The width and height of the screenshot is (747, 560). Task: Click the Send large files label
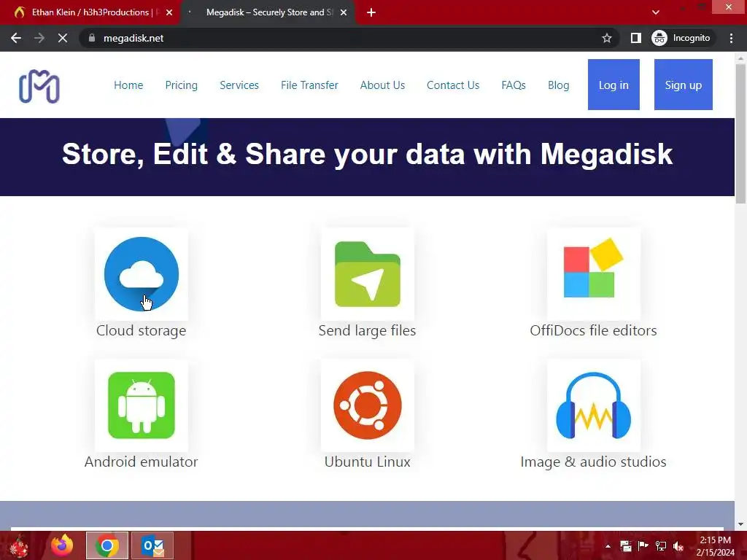pyautogui.click(x=368, y=330)
